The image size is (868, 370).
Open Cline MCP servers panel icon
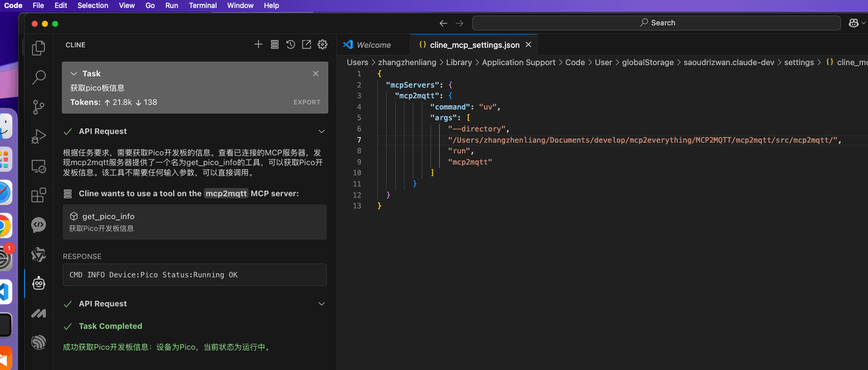[x=274, y=45]
